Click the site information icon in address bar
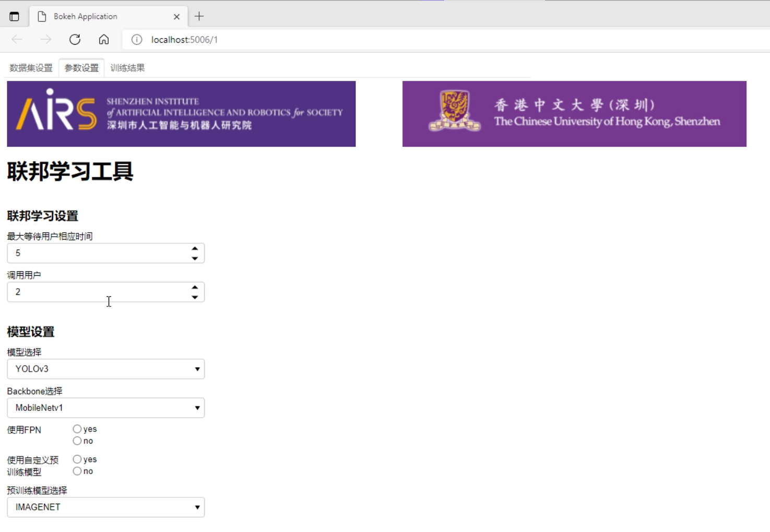Viewport: 770px width, 532px height. click(x=136, y=40)
